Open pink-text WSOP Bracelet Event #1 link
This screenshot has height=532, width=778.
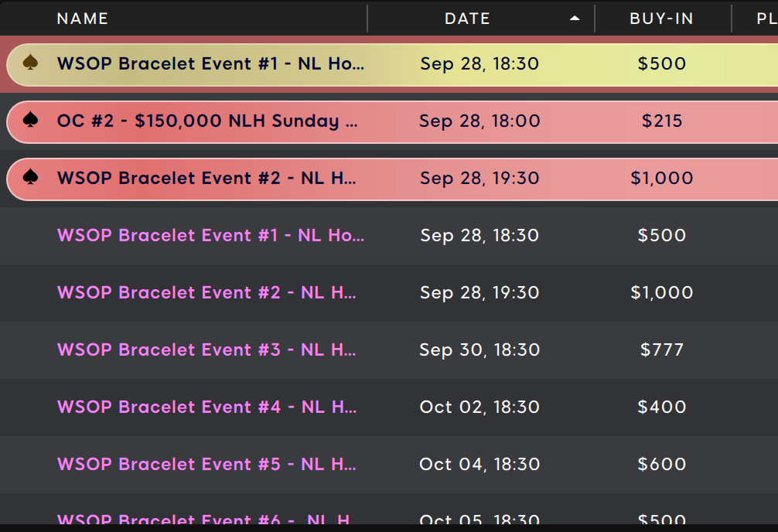[x=210, y=235]
